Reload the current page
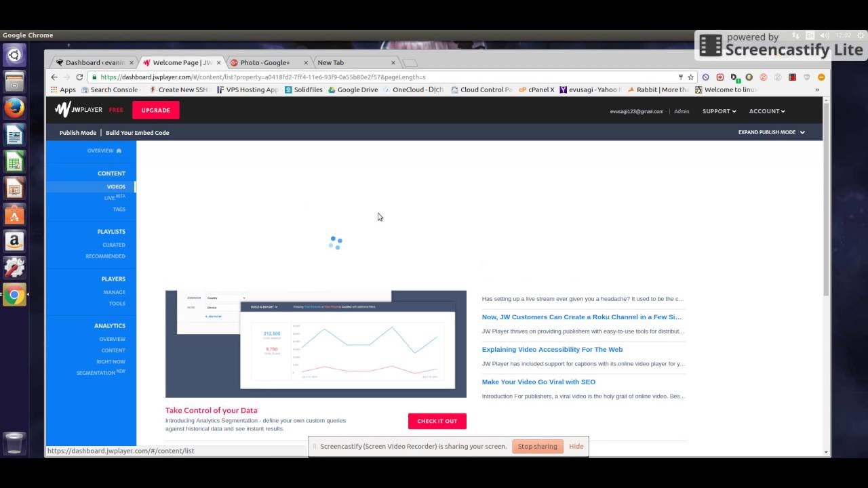This screenshot has height=488, width=868. [x=79, y=77]
